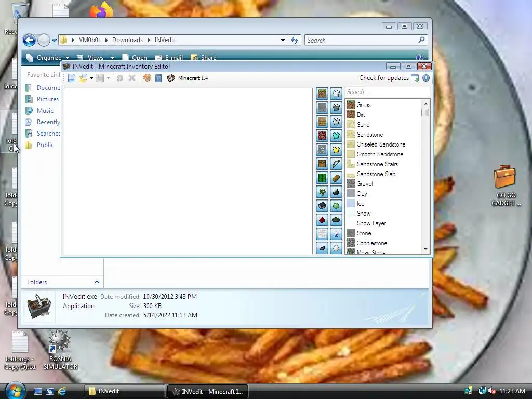Screen dimensions: 532x399
Task: Select the grass block category button
Action: coord(322,94)
